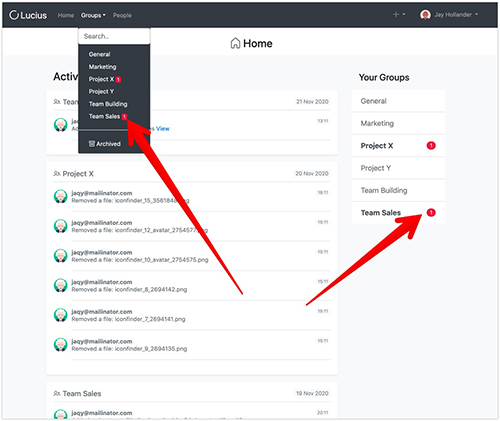The image size is (500, 421).
Task: Click avatar beside iconfinder_12_avatar removal
Action: (x=61, y=226)
